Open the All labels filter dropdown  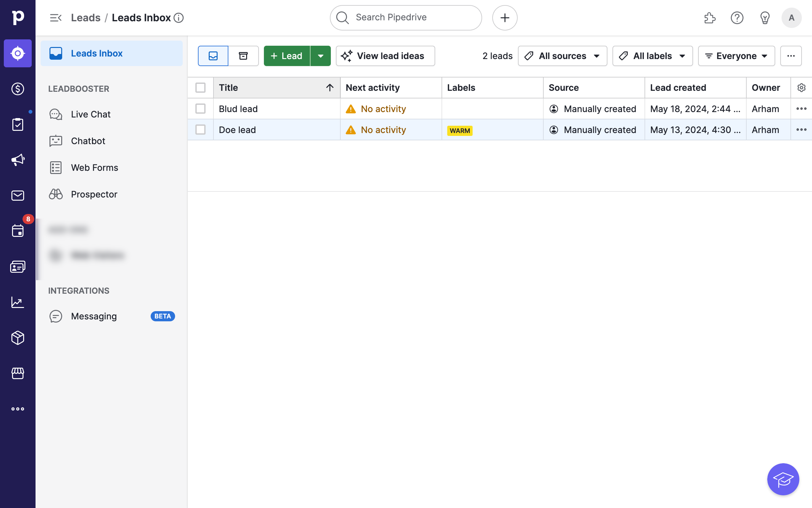pyautogui.click(x=652, y=56)
